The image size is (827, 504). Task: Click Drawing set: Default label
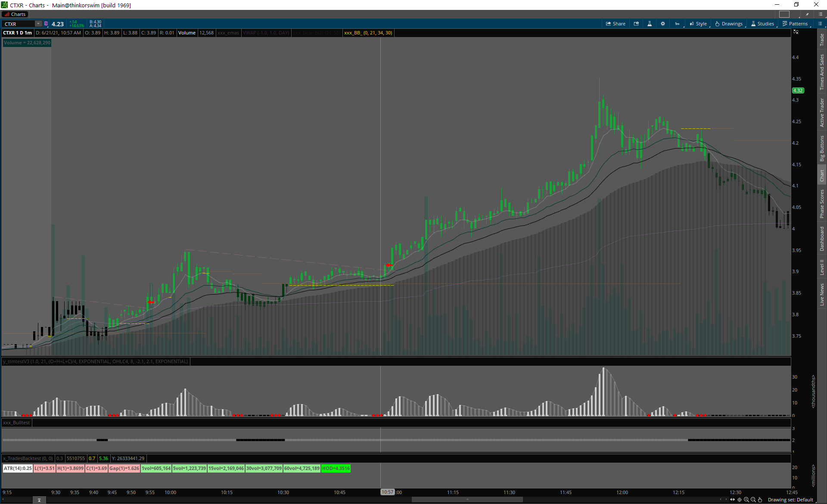tap(790, 500)
